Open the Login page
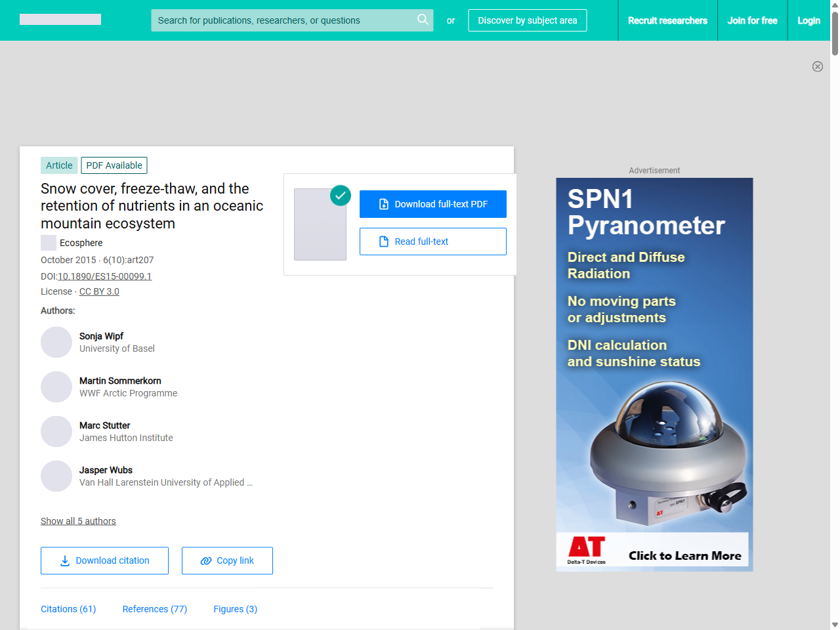The image size is (840, 630). (808, 20)
